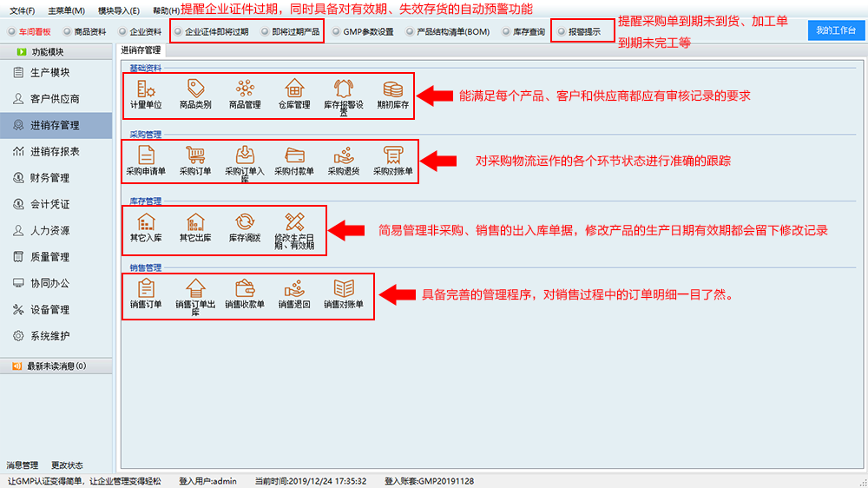Screen dimensions: 868x488
Task: Open the 其它入库 icon
Action: click(x=146, y=221)
